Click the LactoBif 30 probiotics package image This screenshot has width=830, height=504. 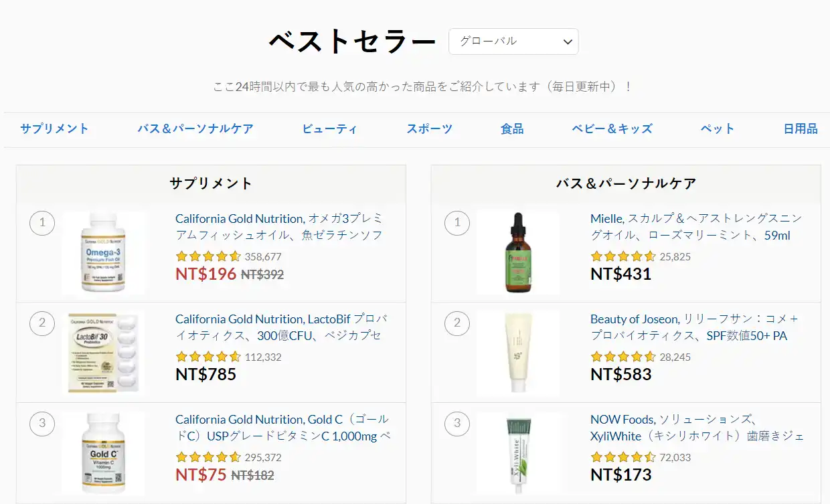click(x=103, y=353)
